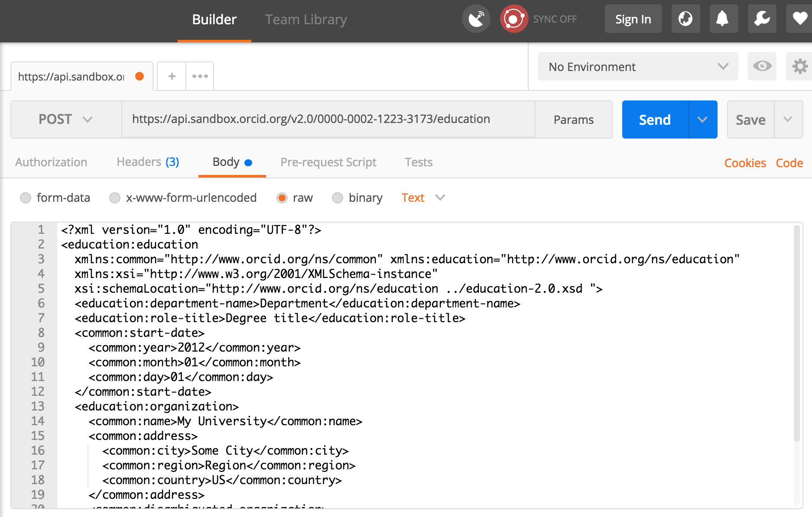Select the raw body radio button
Screen dimensions: 812x517
pyautogui.click(x=282, y=198)
